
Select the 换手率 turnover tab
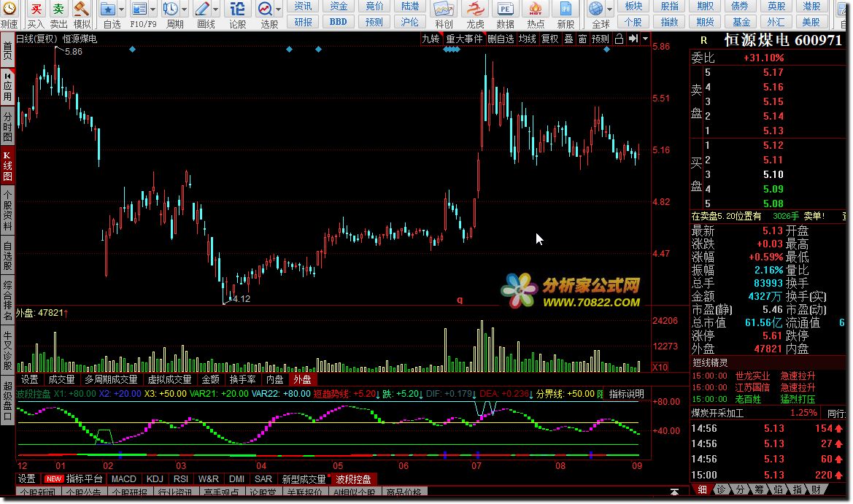243,379
